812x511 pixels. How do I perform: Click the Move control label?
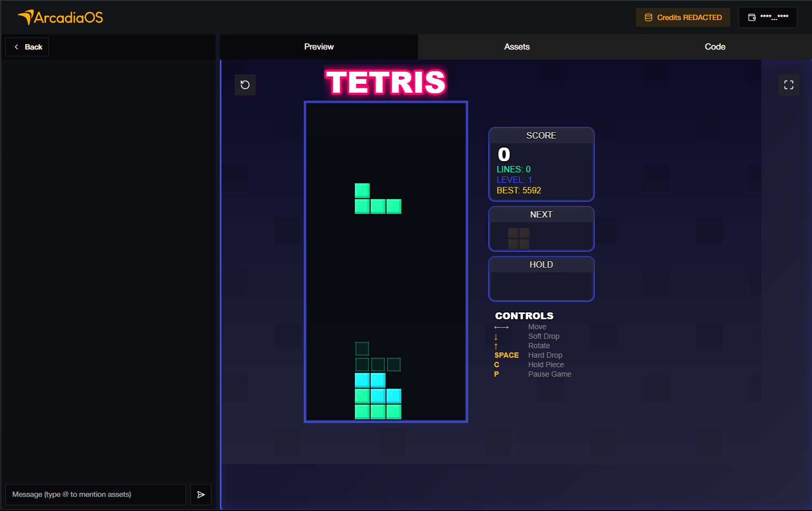537,327
